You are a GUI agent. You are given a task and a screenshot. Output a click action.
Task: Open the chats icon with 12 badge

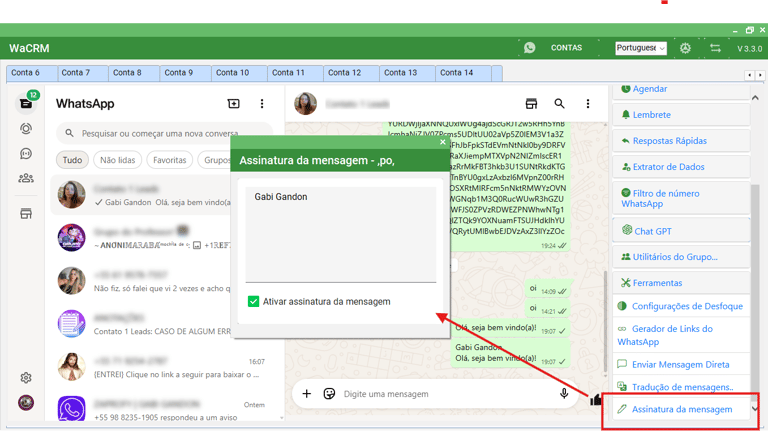26,103
